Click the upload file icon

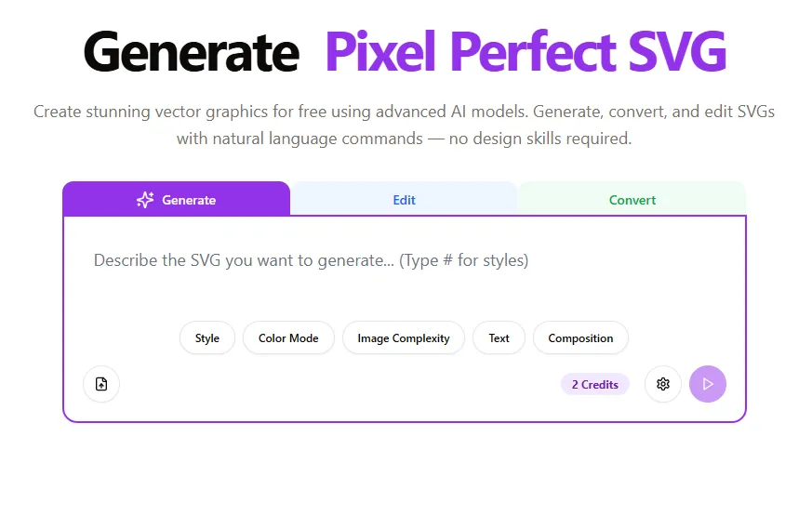pyautogui.click(x=101, y=384)
